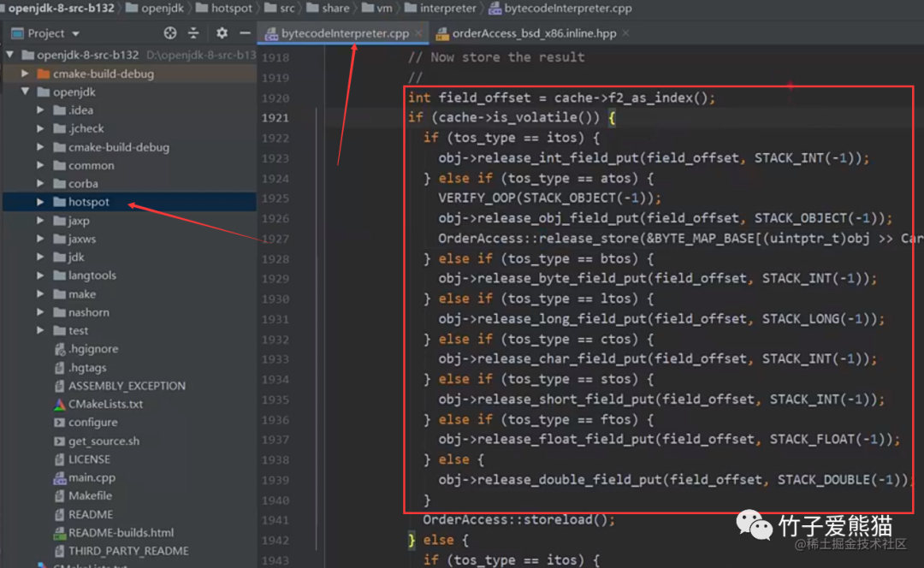
Task: Click the README-builds.html file icon
Action: 60,533
